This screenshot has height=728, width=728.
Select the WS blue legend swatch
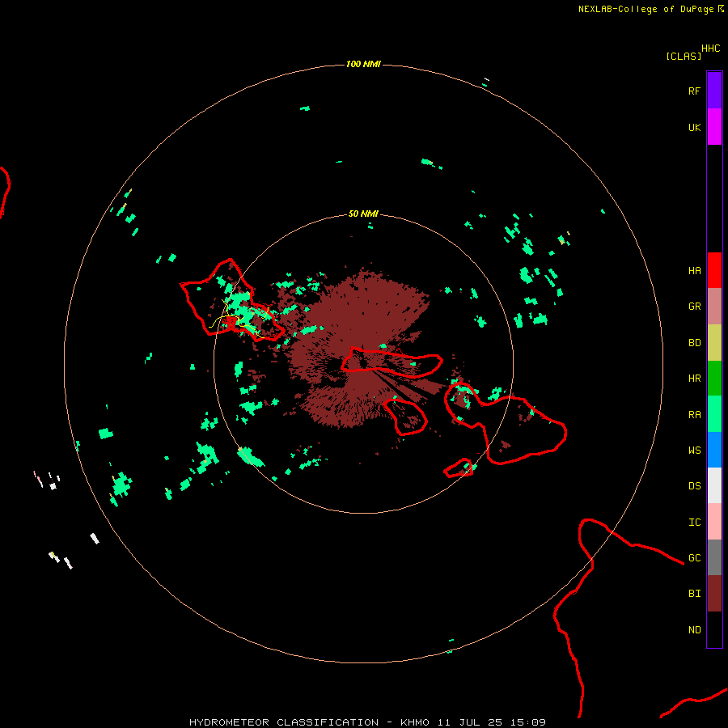click(x=714, y=450)
